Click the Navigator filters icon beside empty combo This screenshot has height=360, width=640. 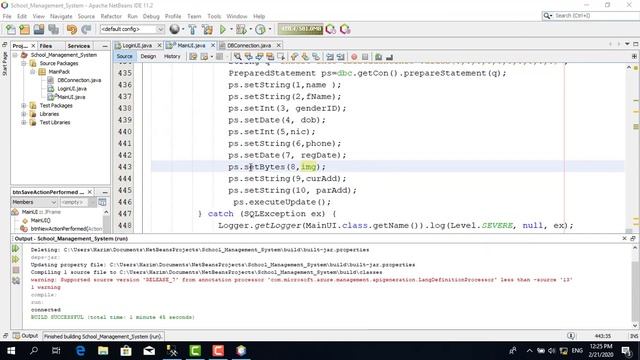click(102, 202)
